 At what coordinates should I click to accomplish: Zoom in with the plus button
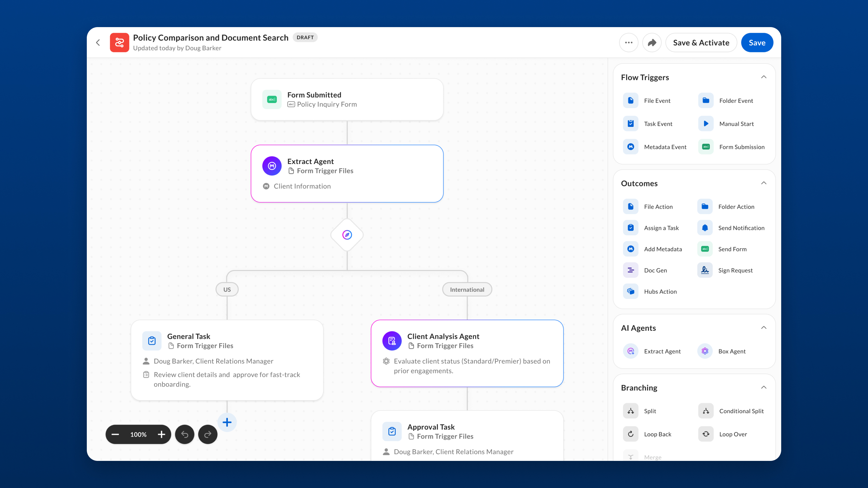(x=161, y=434)
